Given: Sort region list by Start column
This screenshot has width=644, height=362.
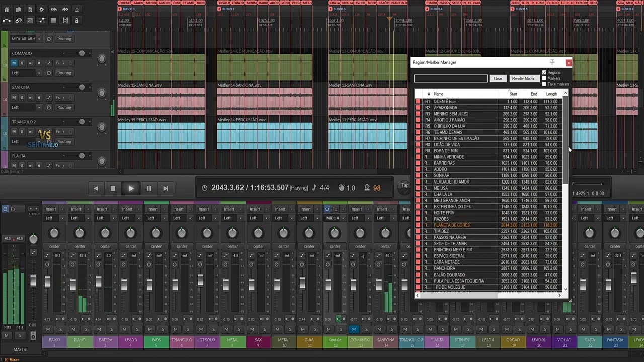Looking at the screenshot, I should (x=509, y=94).
